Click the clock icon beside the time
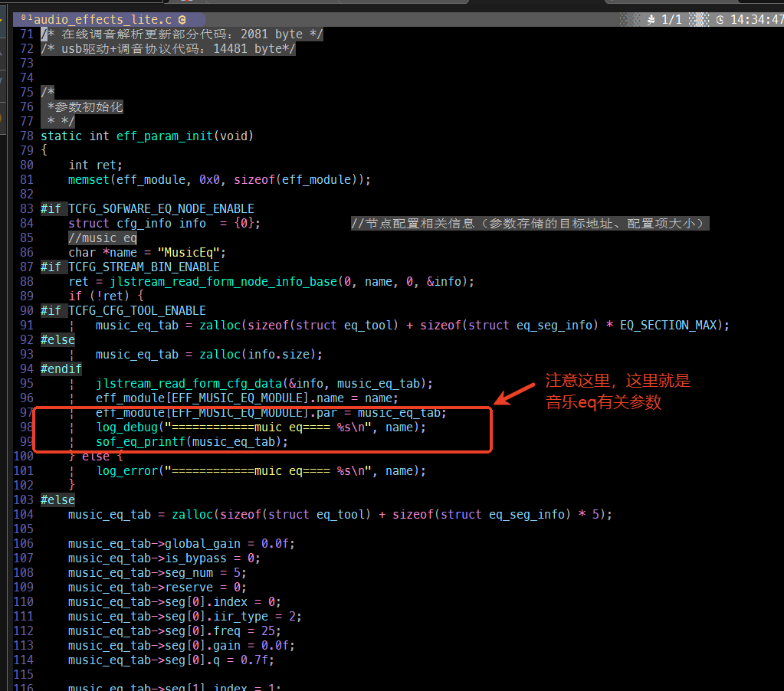The height and width of the screenshot is (691, 784). click(x=720, y=19)
